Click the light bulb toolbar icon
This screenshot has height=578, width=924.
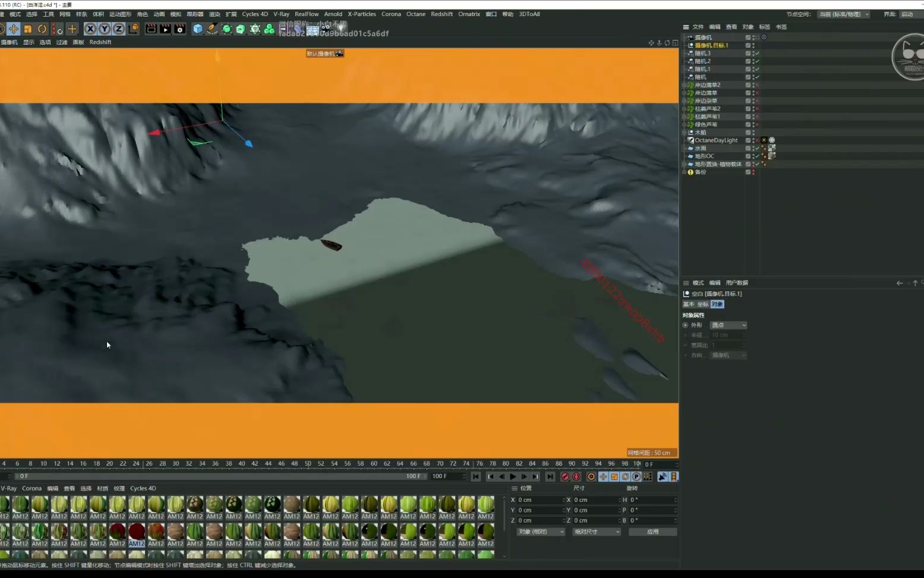[x=340, y=27]
